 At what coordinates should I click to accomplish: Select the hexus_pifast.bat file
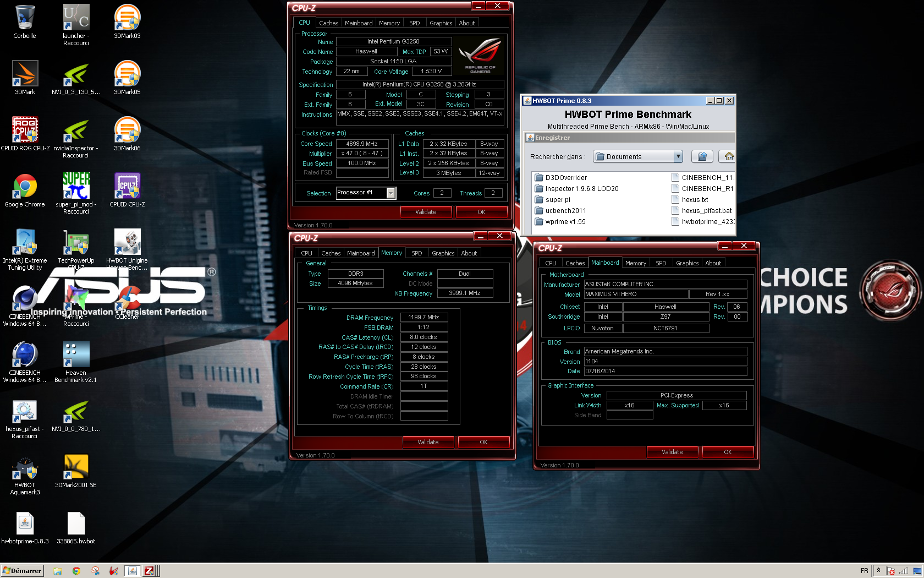tap(702, 210)
